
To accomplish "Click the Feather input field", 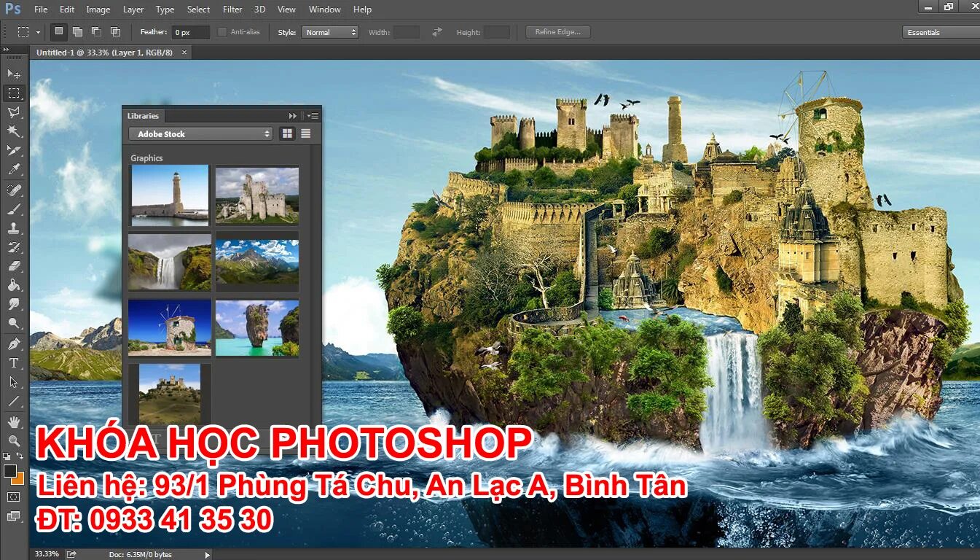I will pyautogui.click(x=190, y=32).
